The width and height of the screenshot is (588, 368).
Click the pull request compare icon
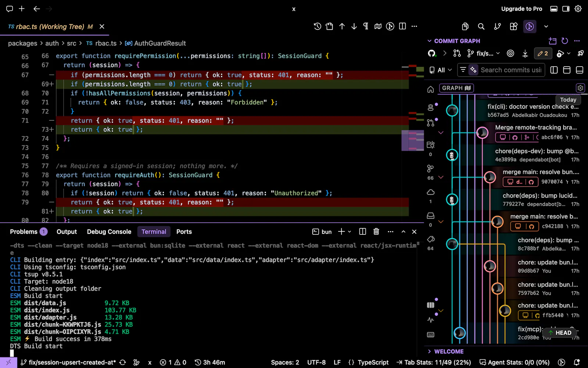(x=457, y=53)
